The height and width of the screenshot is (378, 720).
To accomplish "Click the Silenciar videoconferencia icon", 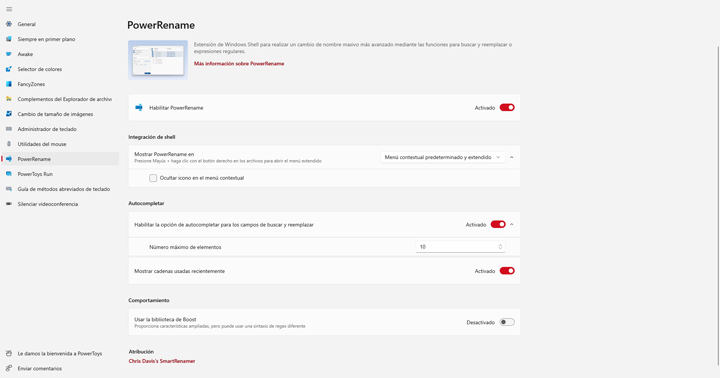I will point(9,204).
